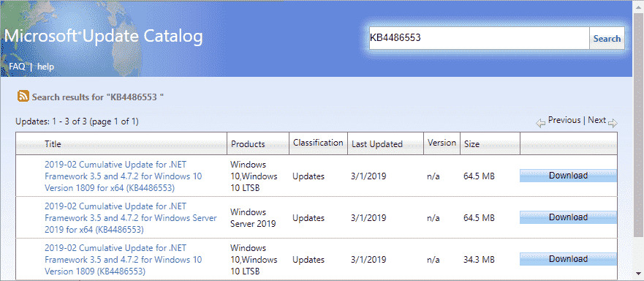Click the Next page arrow icon

(613, 123)
